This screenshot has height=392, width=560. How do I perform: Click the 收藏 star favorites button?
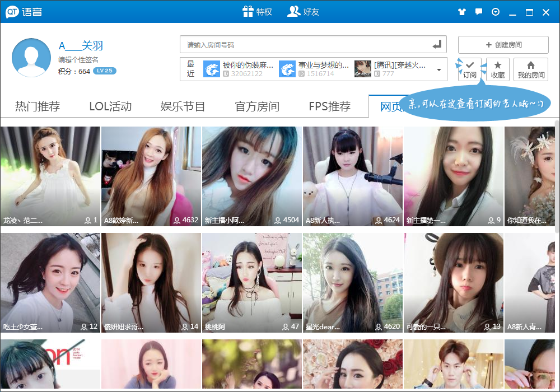497,69
